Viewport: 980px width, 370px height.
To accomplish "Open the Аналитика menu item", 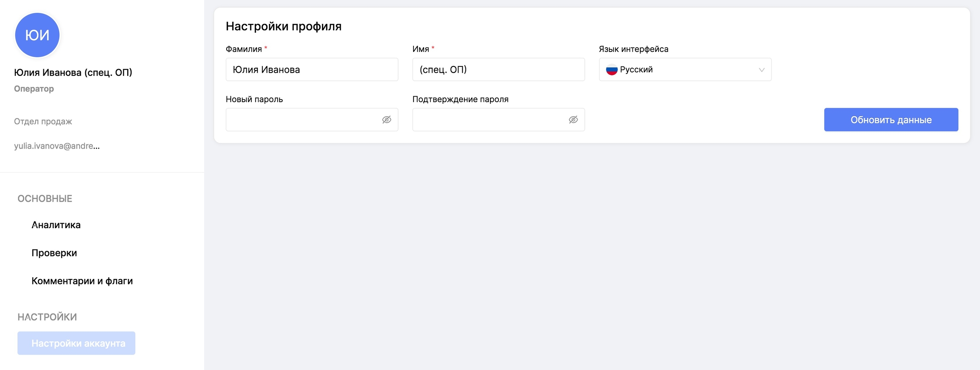I will click(x=56, y=225).
